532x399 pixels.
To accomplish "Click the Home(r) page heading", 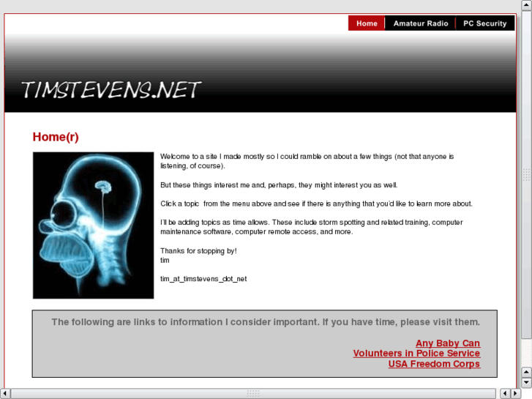I will pyautogui.click(x=56, y=137).
